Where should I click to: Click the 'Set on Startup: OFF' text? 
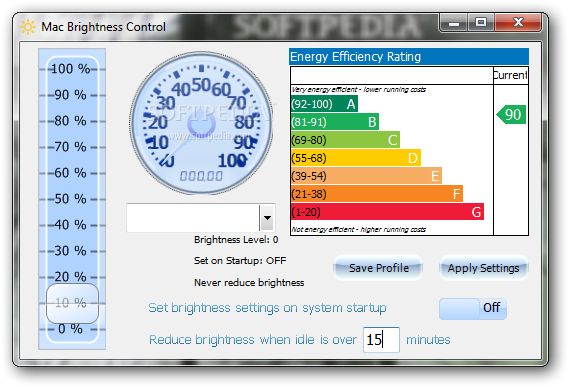(x=240, y=261)
